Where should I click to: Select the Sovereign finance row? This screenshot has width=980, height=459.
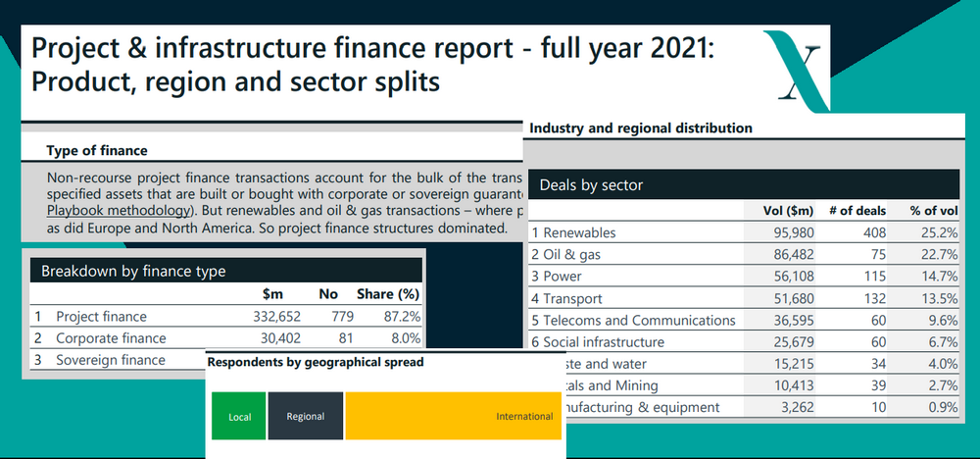tap(113, 360)
